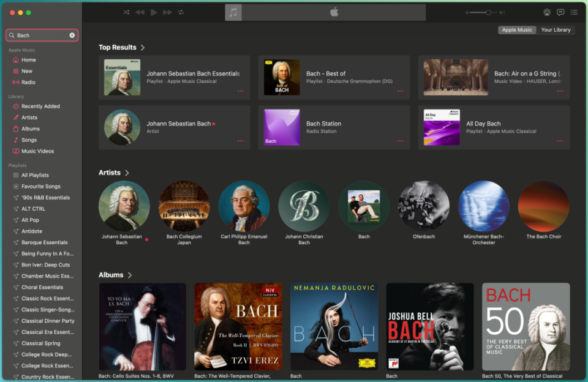Open Johann Christian Bach artist
The height and width of the screenshot is (382, 588).
click(304, 206)
